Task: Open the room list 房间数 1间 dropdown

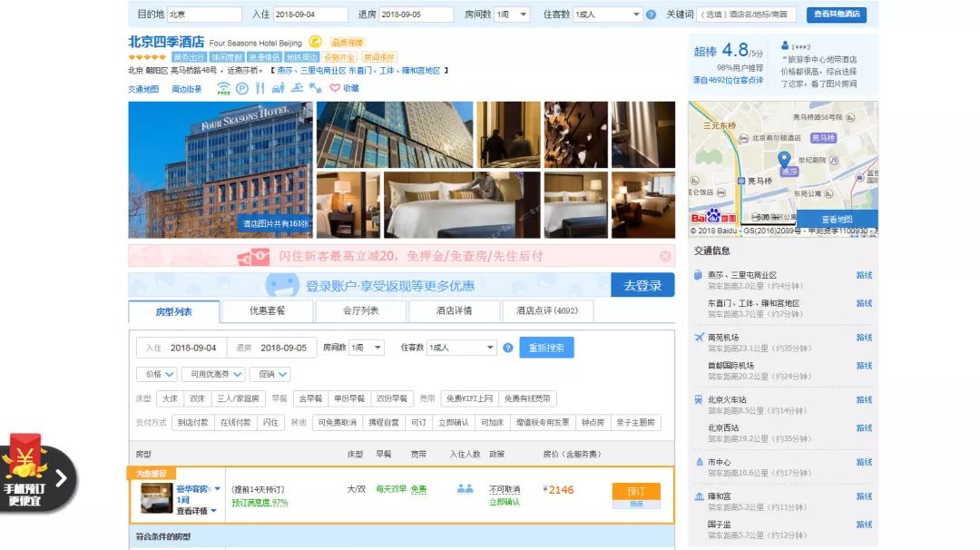Action: [367, 348]
